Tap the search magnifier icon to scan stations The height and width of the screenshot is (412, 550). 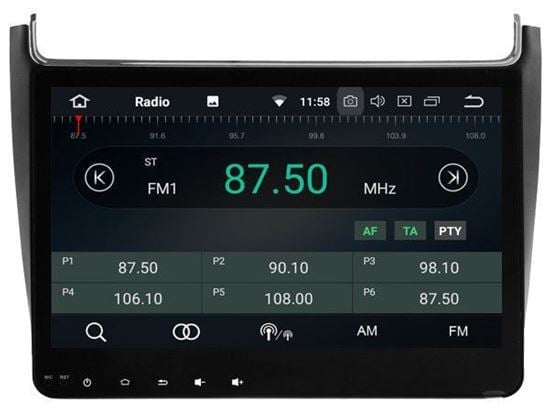click(x=96, y=332)
